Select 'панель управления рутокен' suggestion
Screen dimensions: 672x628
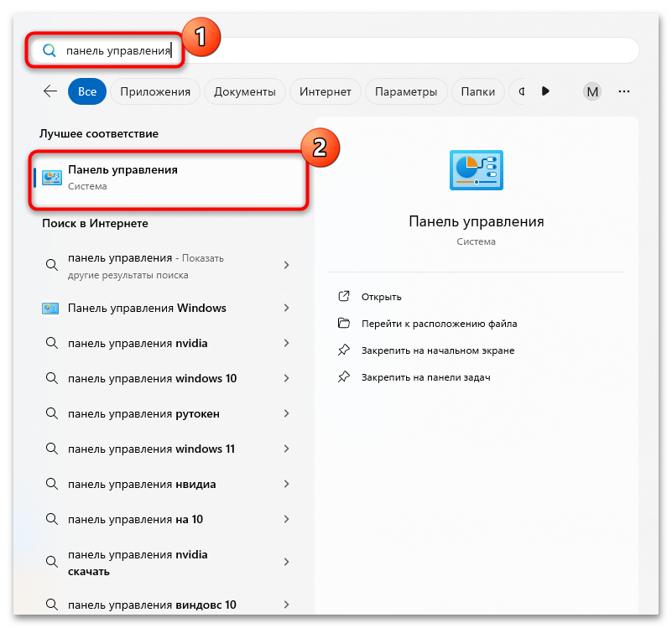coord(167,414)
